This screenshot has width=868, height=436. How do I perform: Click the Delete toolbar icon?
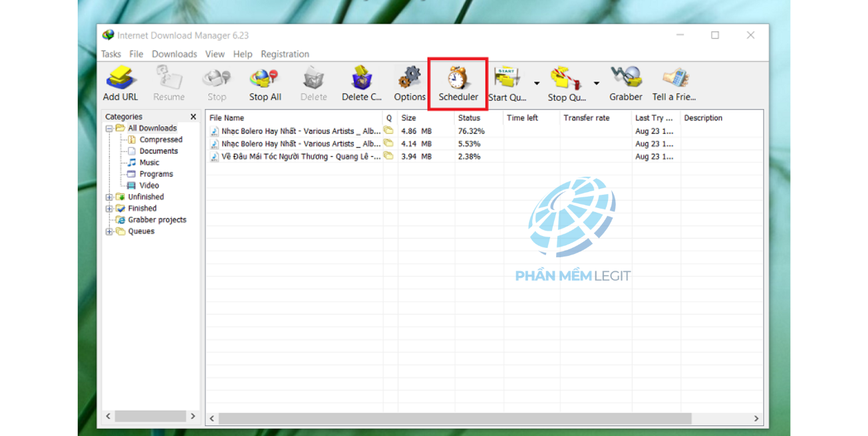[313, 78]
